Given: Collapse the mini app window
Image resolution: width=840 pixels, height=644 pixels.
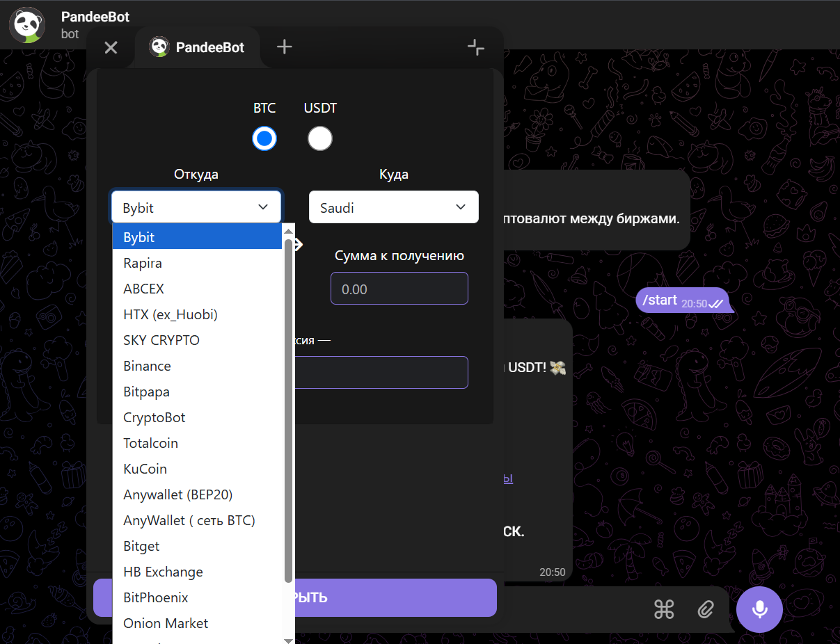Looking at the screenshot, I should coord(476,47).
